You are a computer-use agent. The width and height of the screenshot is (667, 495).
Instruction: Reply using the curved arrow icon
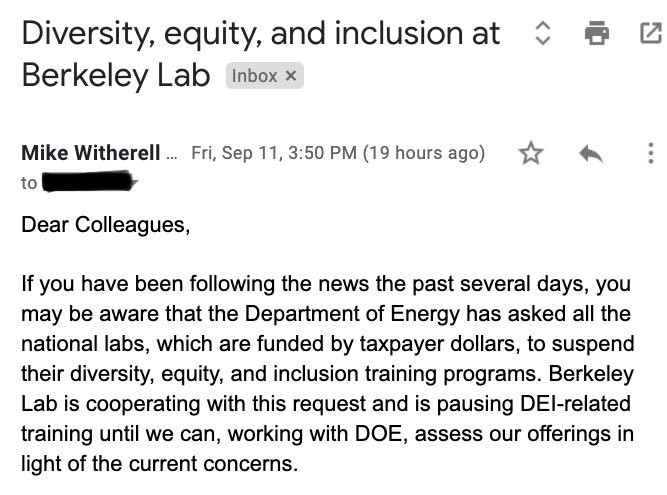[x=591, y=153]
